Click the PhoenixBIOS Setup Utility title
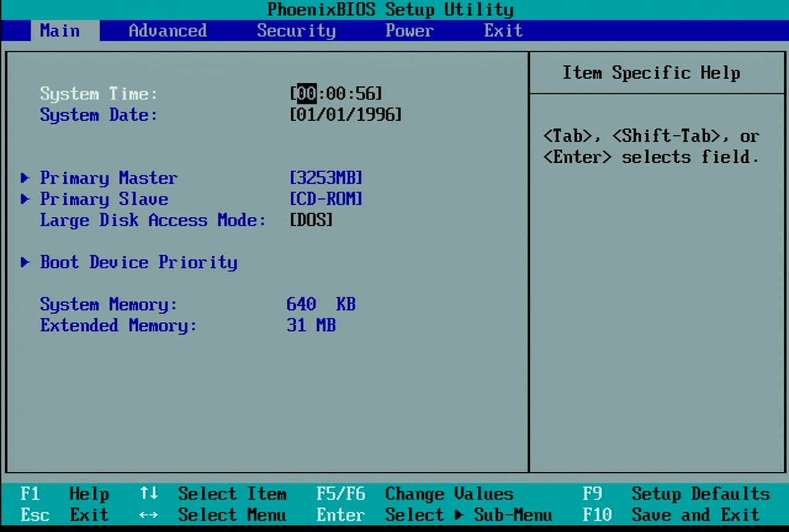Image resolution: width=789 pixels, height=532 pixels. [x=390, y=10]
